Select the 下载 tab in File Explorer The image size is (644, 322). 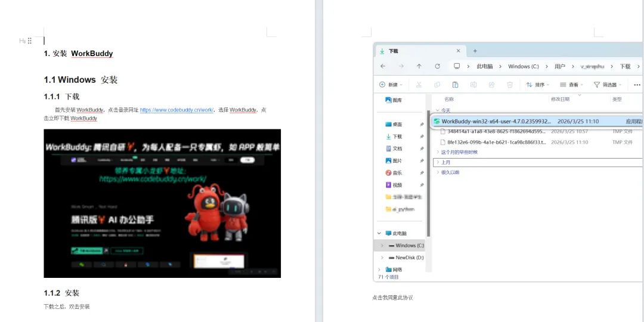[420, 51]
